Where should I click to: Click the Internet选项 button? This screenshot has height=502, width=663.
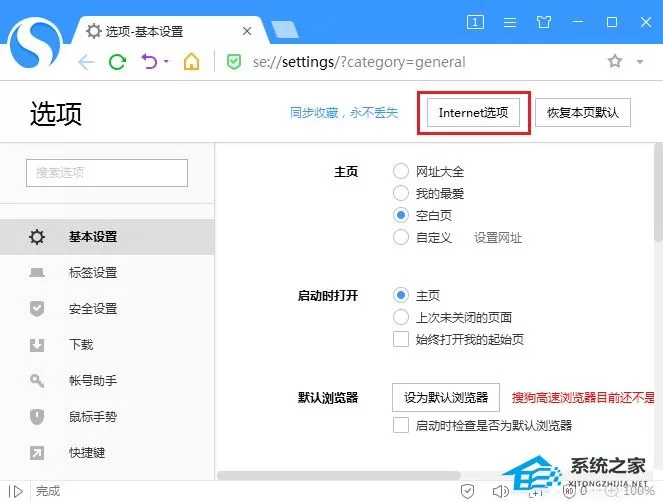click(x=473, y=112)
